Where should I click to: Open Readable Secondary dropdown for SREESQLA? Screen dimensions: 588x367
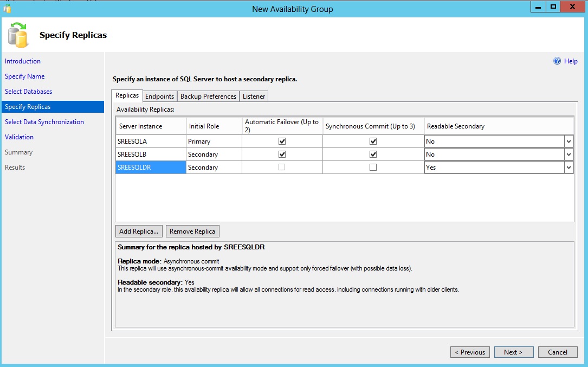point(568,141)
